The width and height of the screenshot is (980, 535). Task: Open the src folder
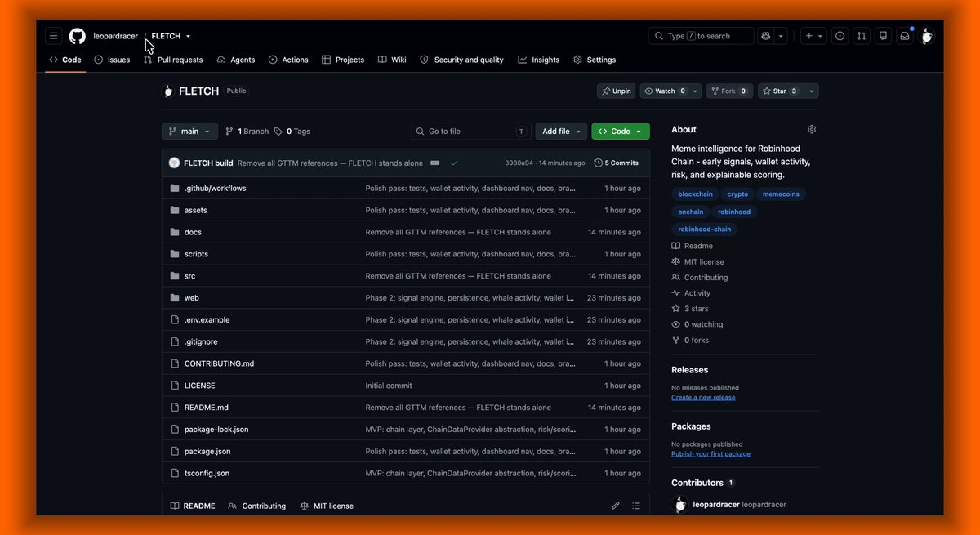click(x=189, y=276)
